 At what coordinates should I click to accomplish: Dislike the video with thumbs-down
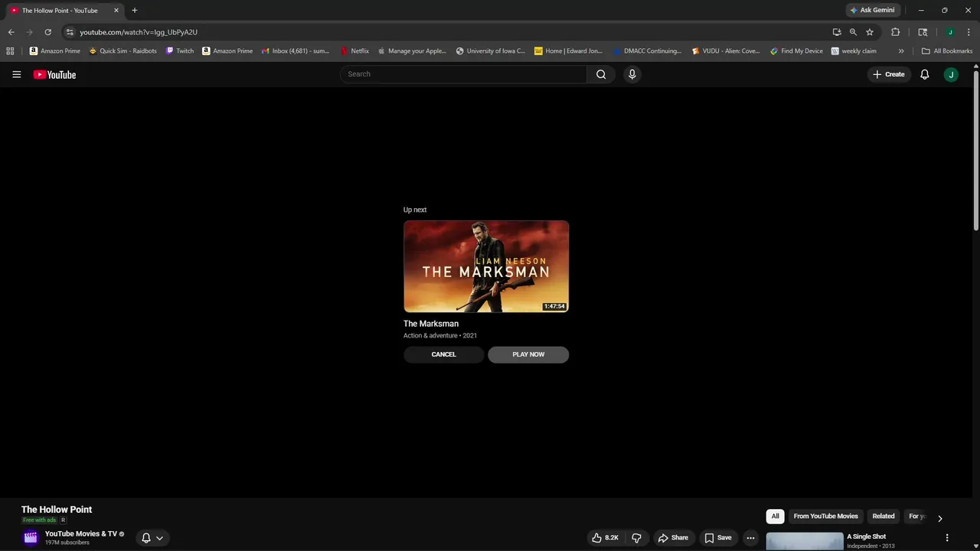pos(636,538)
